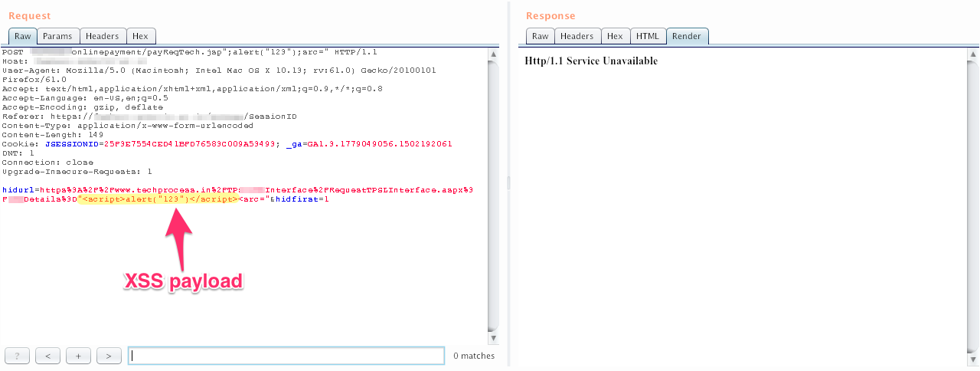Open the Headers tab in Request panel
980x371 pixels.
pyautogui.click(x=102, y=36)
